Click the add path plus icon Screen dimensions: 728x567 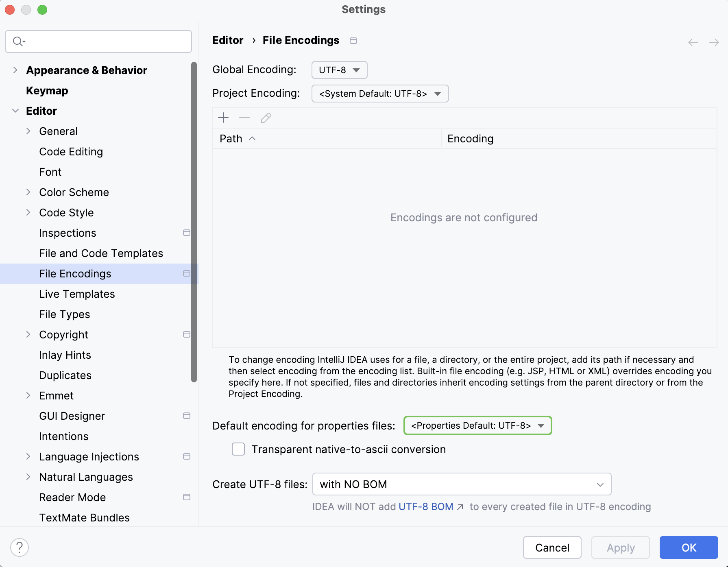[x=223, y=118]
